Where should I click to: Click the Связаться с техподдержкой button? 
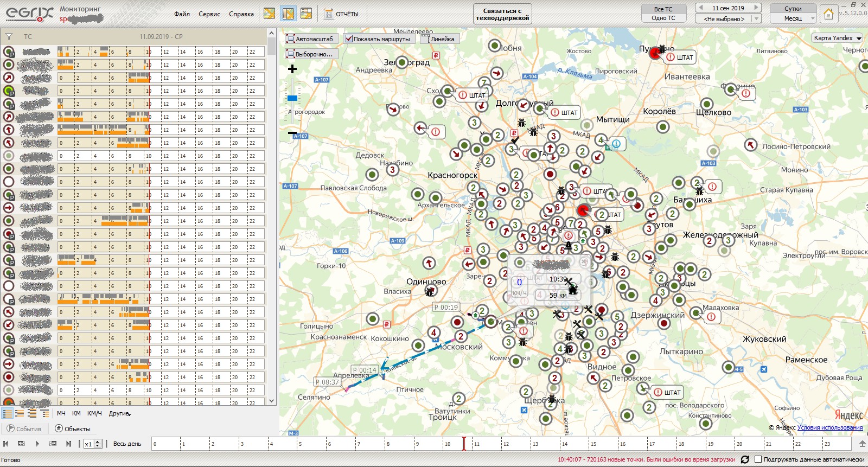point(502,14)
